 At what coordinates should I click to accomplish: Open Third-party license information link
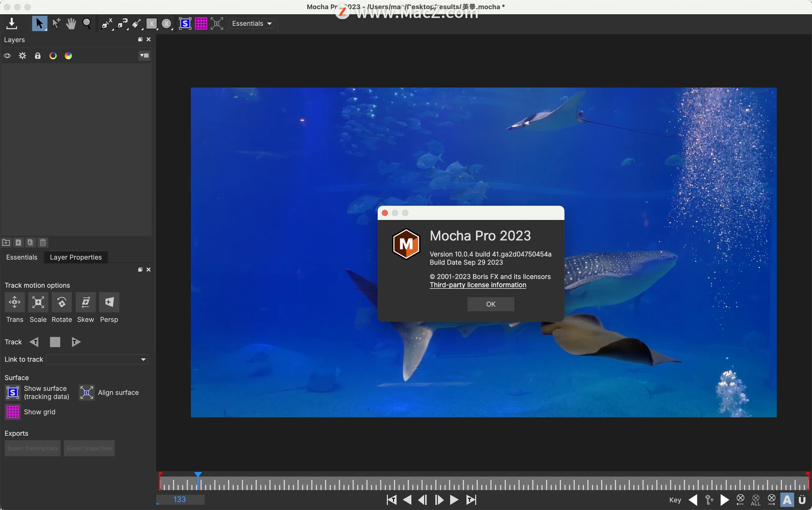click(478, 285)
